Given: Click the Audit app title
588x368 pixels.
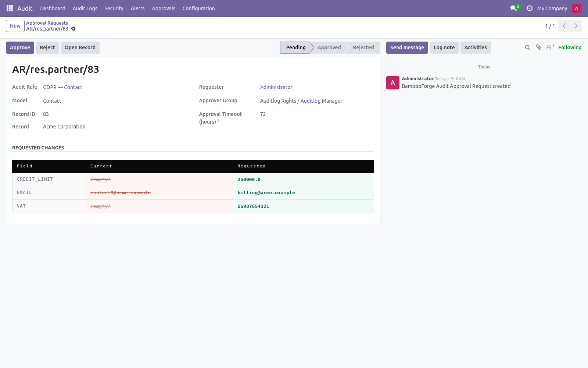Looking at the screenshot, I should pyautogui.click(x=25, y=8).
